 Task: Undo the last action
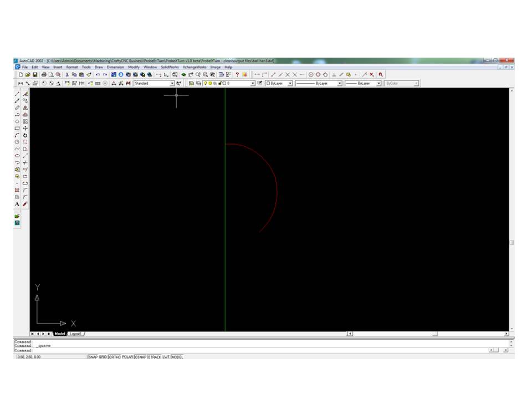98,75
